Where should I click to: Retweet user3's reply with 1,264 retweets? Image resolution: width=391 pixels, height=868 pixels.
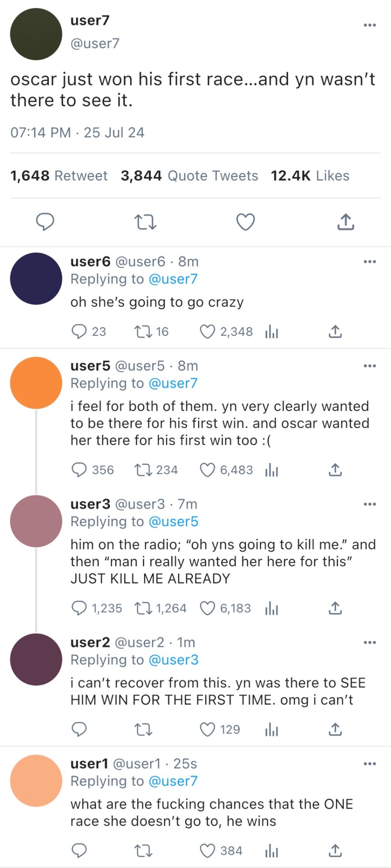pos(144,609)
